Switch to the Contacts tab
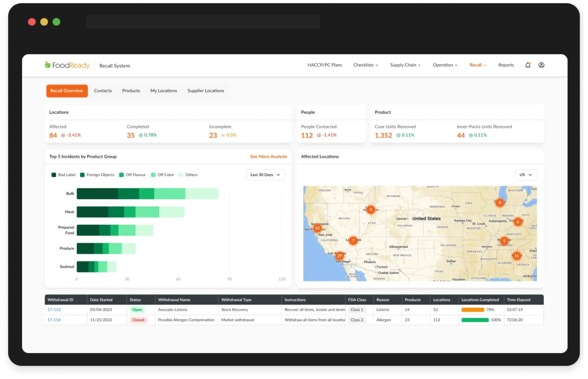This screenshot has height=379, width=588. (103, 91)
